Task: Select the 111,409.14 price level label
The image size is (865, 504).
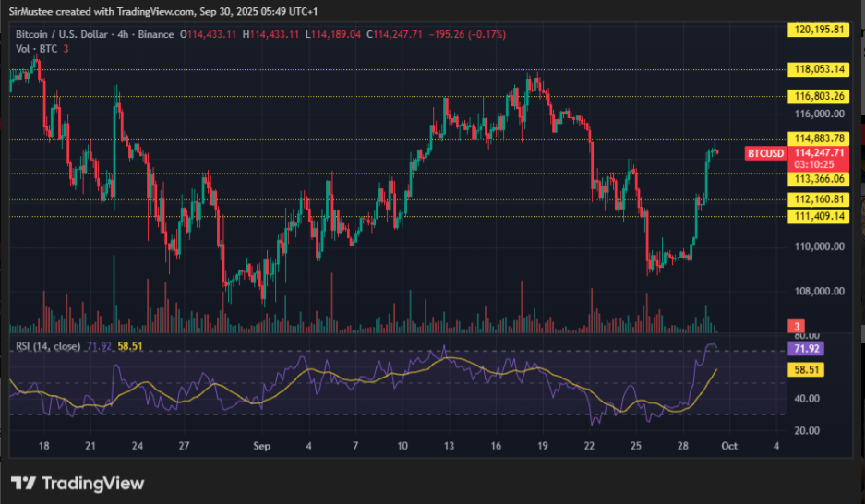Action: tap(817, 216)
